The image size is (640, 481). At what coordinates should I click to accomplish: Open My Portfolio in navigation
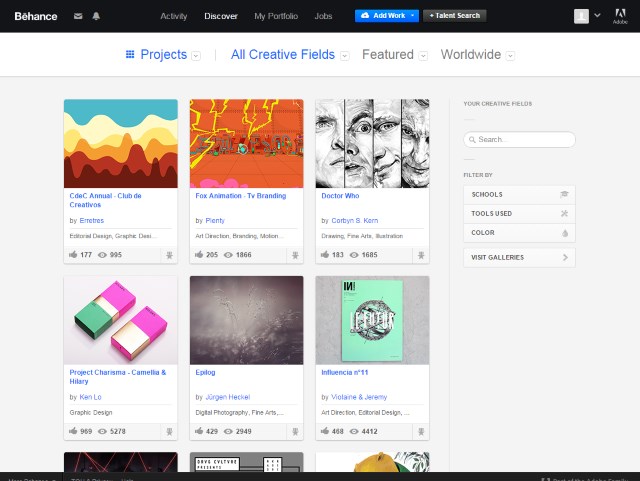(276, 16)
